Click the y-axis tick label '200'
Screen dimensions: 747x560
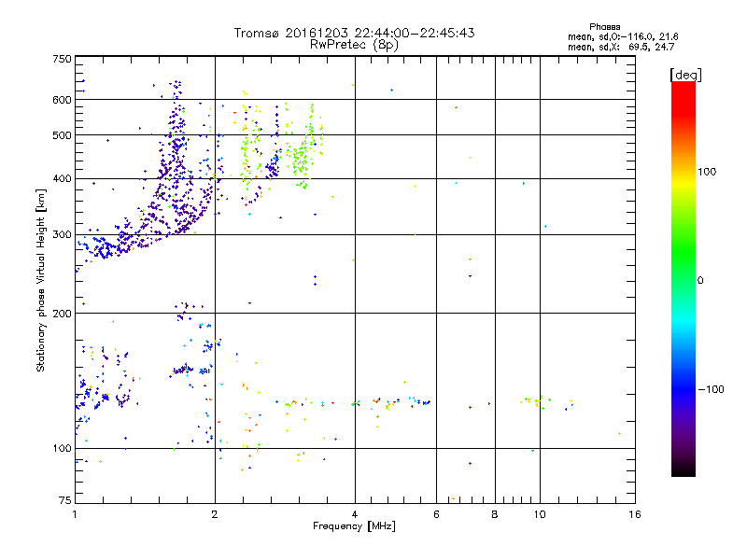62,314
